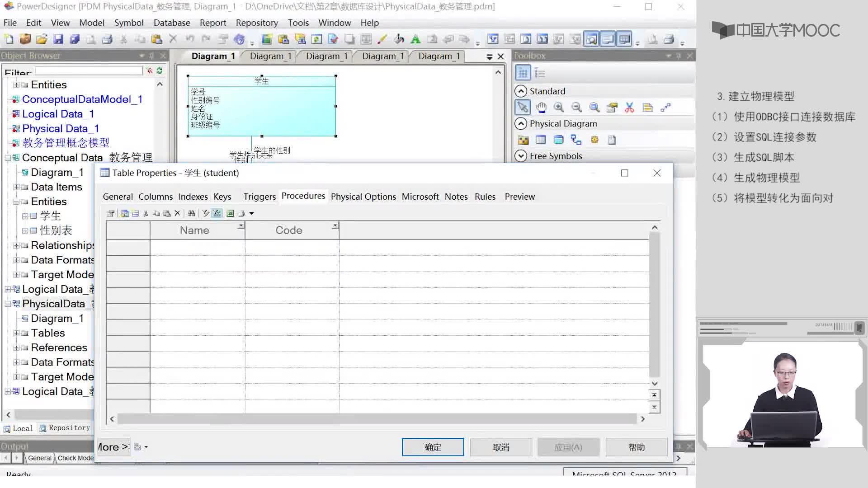Toggle the Standard section expander
The image size is (868, 488).
coord(520,90)
